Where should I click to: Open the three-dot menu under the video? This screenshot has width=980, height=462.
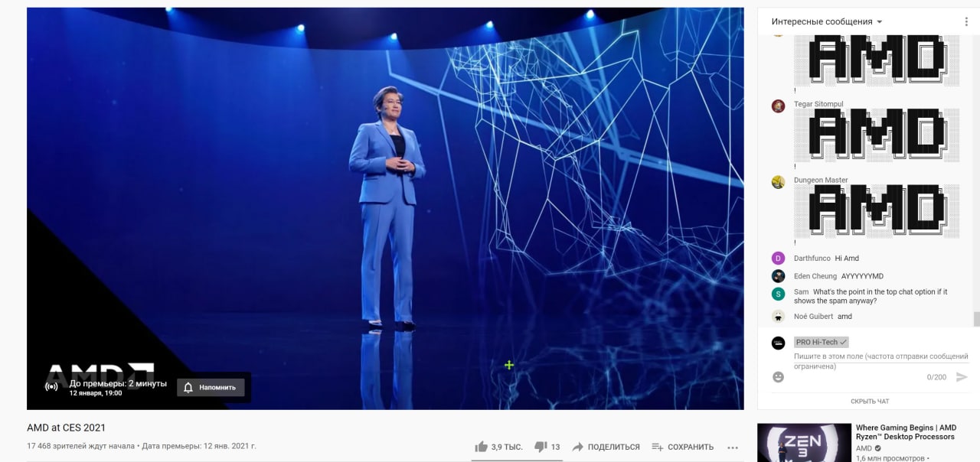click(733, 447)
